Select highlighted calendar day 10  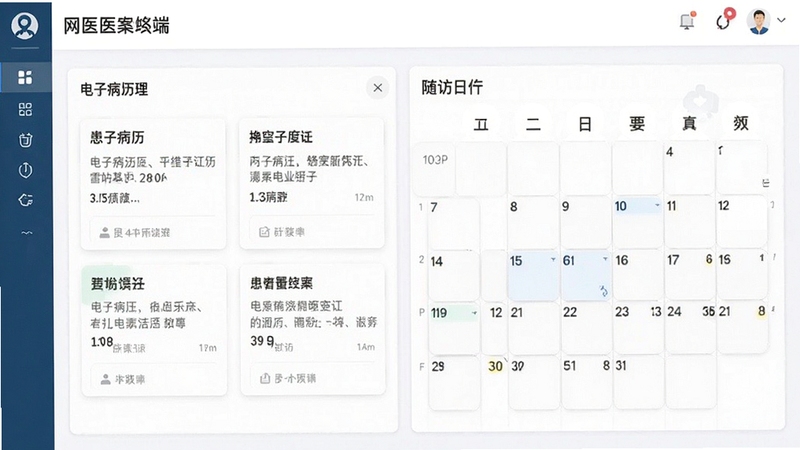[x=637, y=222]
